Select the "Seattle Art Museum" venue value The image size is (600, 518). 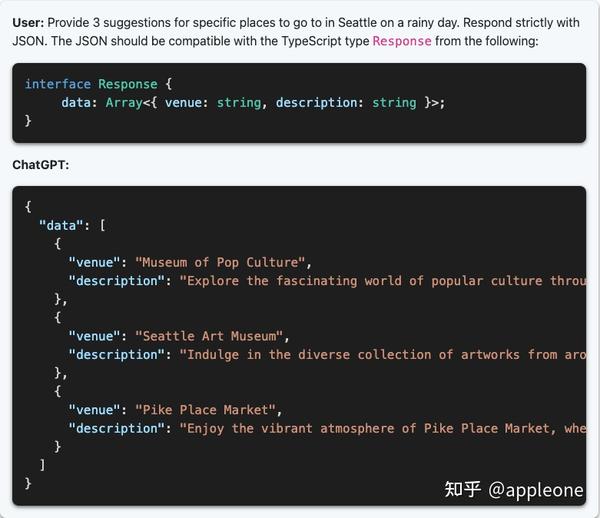[x=209, y=336]
